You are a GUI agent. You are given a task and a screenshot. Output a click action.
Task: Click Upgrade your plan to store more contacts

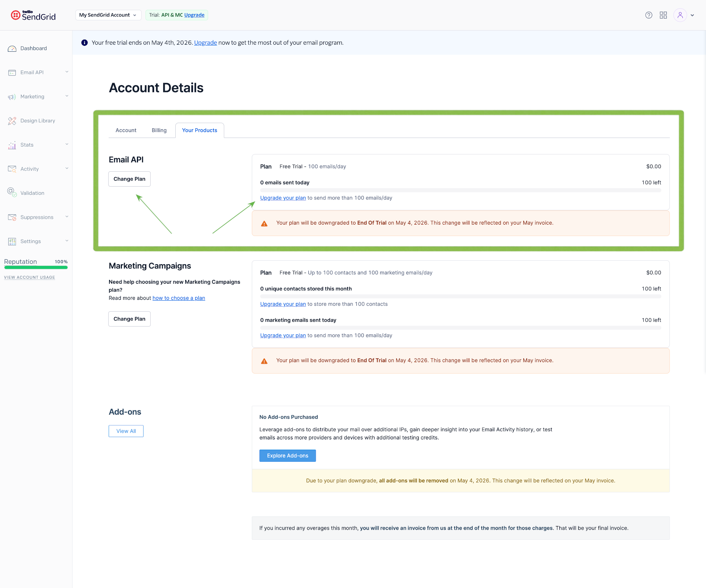click(283, 304)
